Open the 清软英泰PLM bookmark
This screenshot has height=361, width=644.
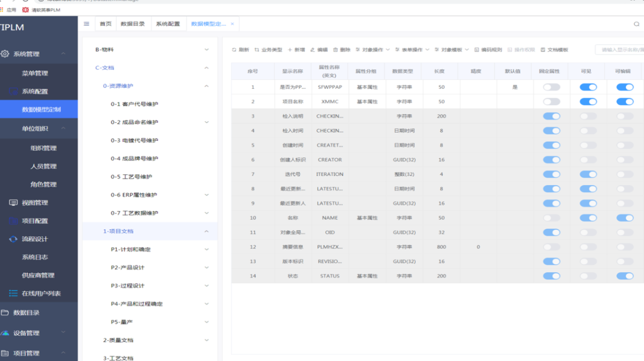tap(41, 10)
